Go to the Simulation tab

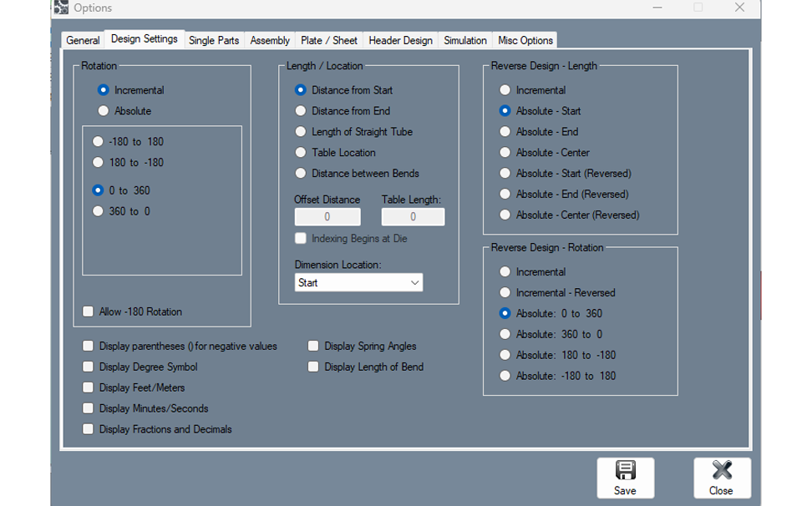(x=465, y=40)
